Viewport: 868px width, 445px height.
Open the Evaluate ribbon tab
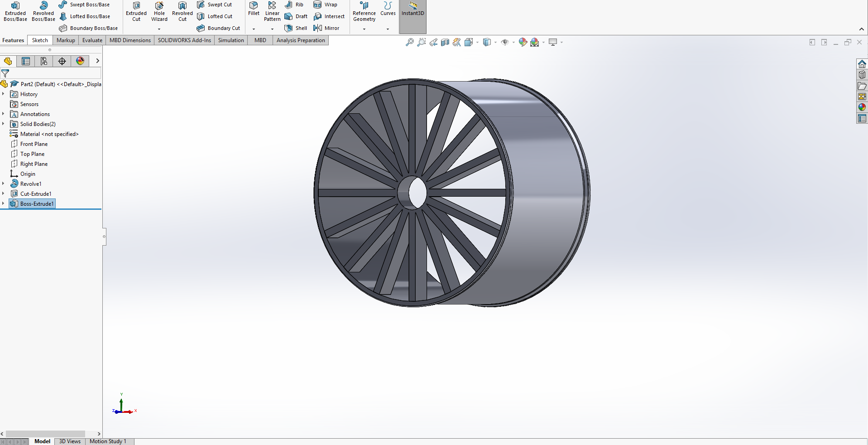(92, 40)
